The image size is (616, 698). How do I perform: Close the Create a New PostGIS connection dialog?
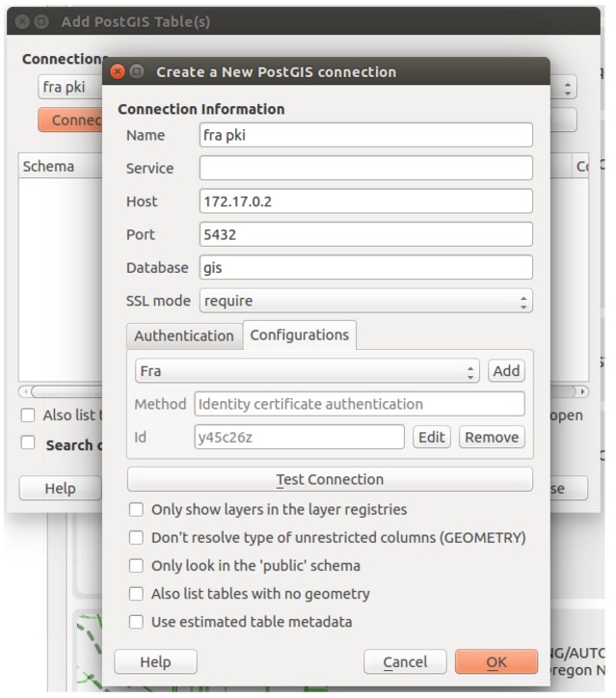(x=118, y=71)
